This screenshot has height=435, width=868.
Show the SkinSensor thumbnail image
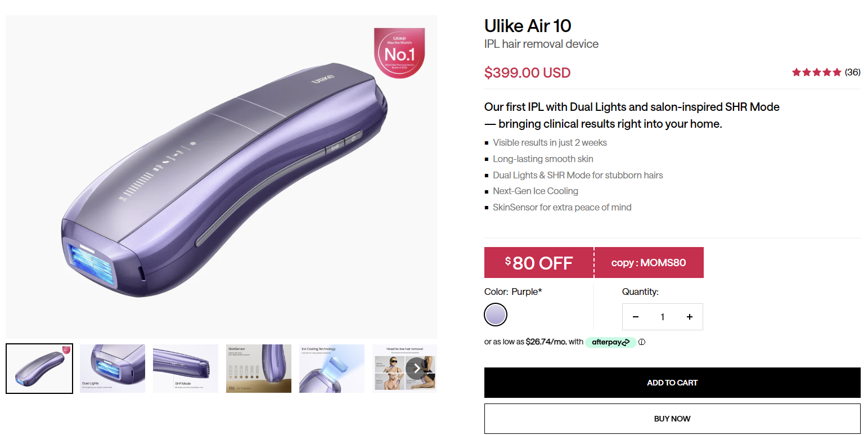pos(259,369)
